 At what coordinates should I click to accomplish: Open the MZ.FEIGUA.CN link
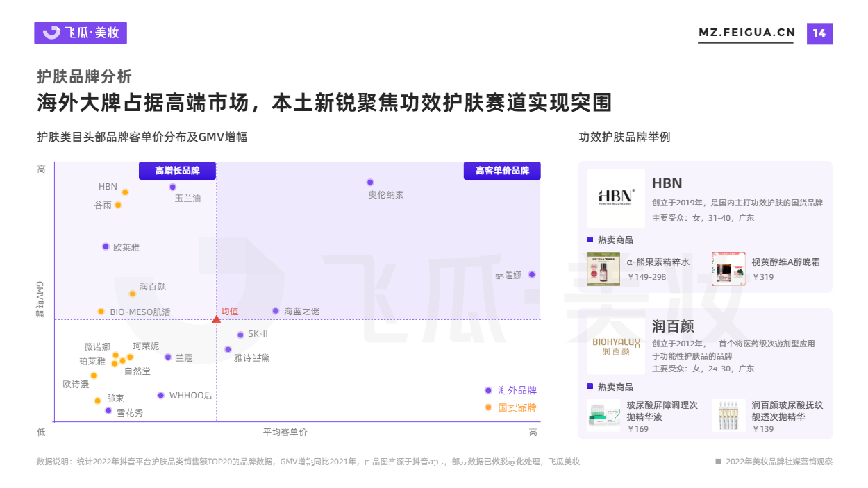746,33
